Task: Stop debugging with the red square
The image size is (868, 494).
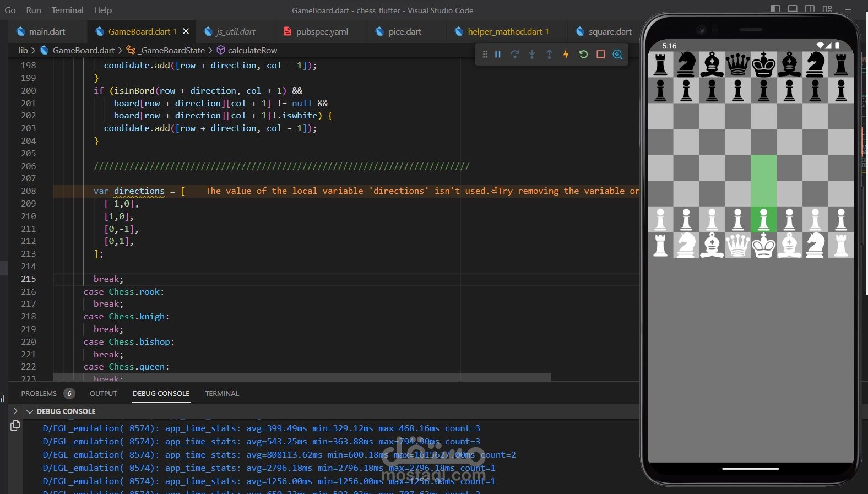Action: 601,55
